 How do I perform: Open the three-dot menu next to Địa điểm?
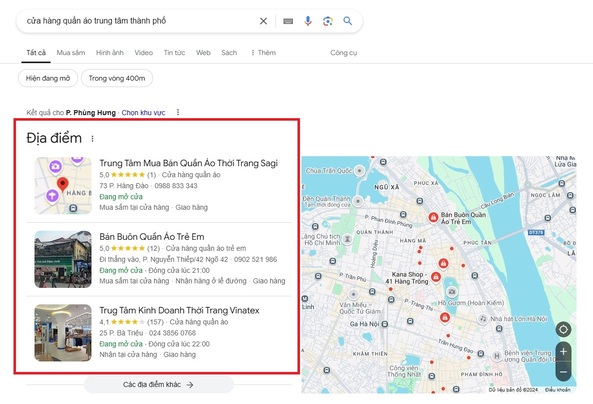tap(92, 139)
